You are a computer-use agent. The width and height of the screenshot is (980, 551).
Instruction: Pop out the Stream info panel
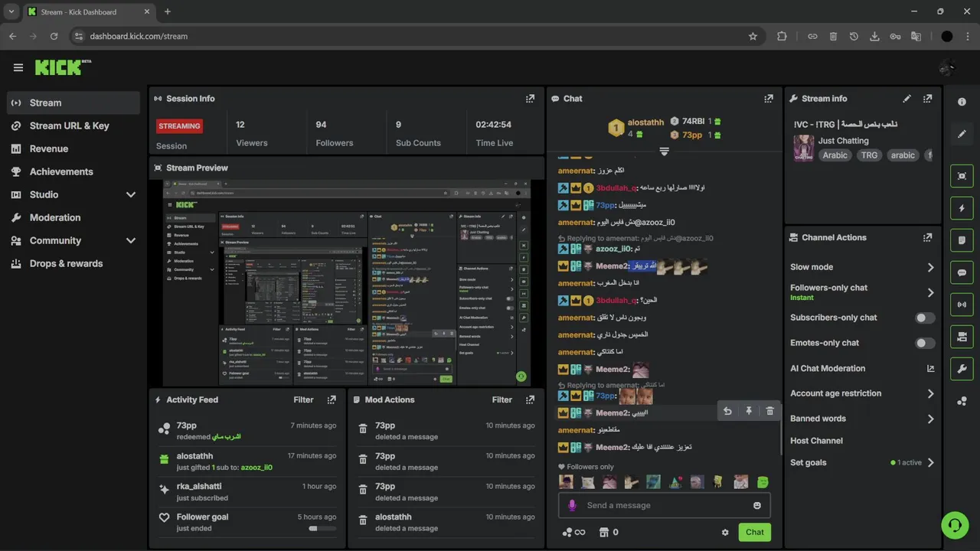927,99
